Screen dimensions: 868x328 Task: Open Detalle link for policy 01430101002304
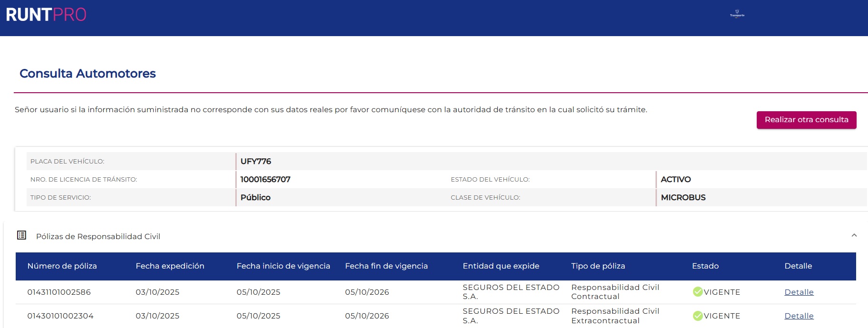pyautogui.click(x=799, y=316)
